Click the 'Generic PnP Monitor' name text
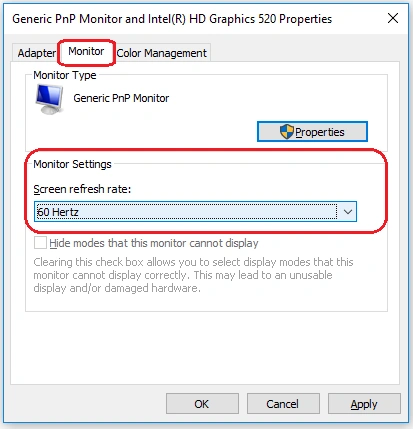The height and width of the screenshot is (429, 413). tap(121, 98)
